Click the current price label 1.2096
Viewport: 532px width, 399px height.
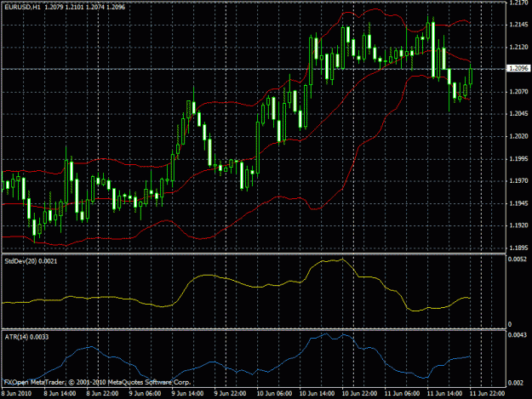518,68
